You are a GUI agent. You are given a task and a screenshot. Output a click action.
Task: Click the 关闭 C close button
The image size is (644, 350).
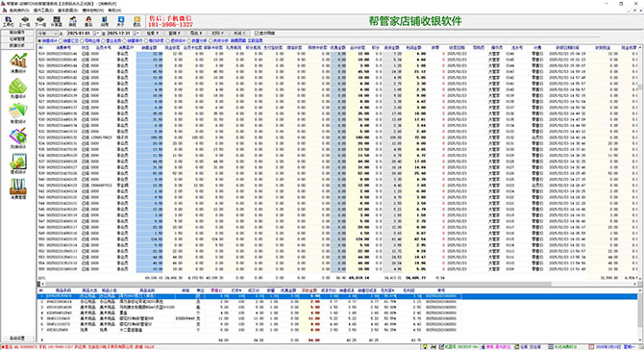point(239,33)
